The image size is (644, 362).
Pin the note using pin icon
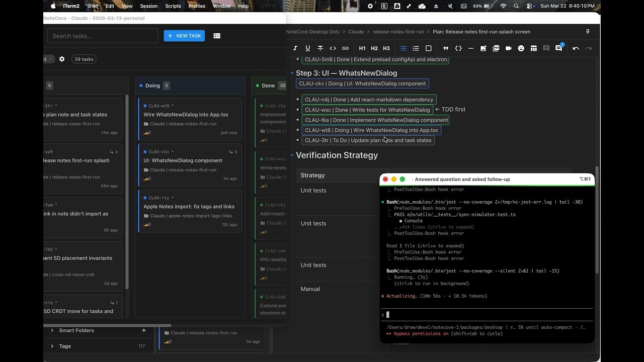coord(588,32)
